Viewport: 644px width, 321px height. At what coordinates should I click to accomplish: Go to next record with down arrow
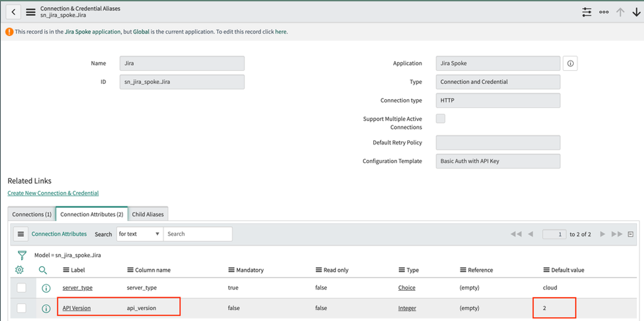(636, 12)
